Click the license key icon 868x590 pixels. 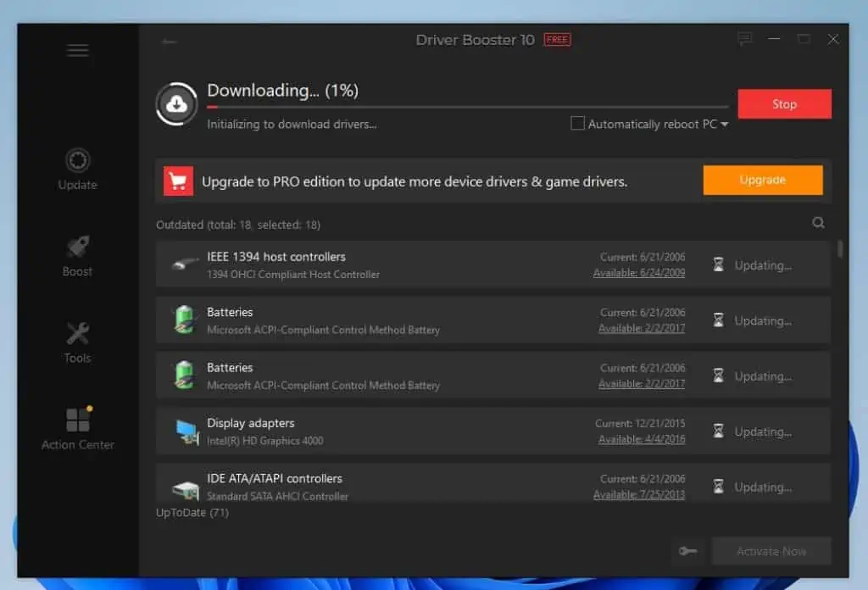(687, 551)
